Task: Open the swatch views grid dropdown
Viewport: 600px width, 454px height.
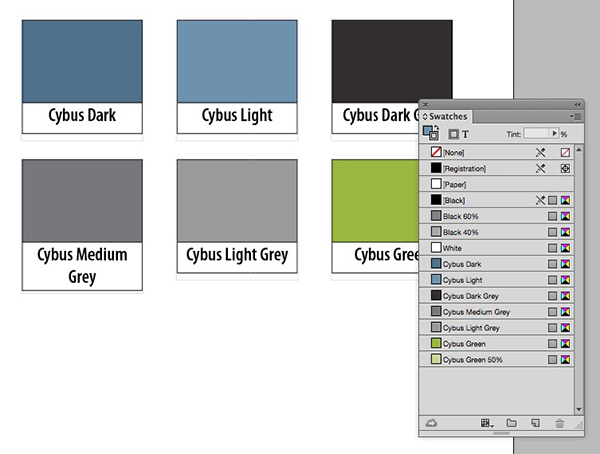Action: (487, 423)
